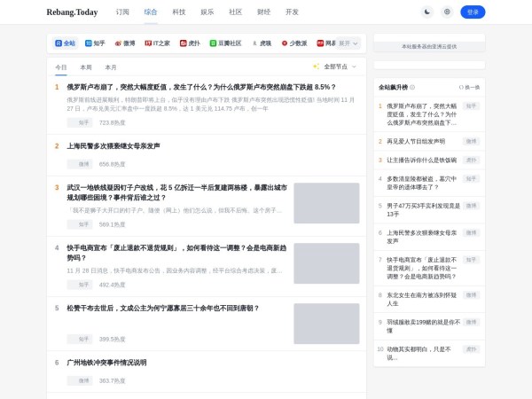Select the 知乎 source icon
The width and height of the screenshot is (532, 399).
click(x=89, y=43)
